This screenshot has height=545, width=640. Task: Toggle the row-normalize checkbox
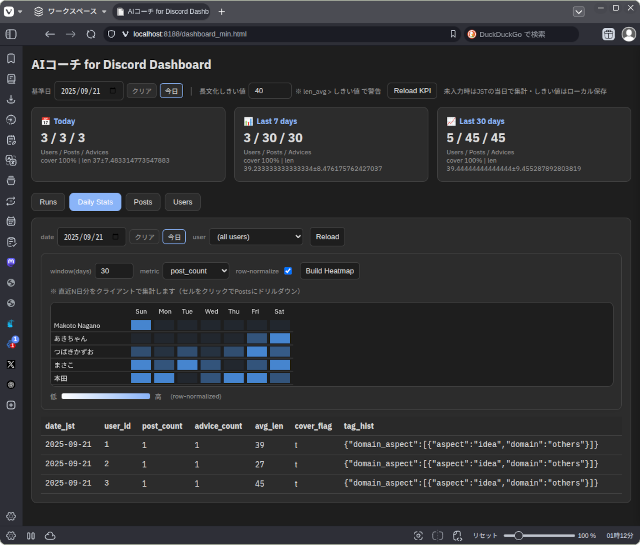(x=288, y=271)
